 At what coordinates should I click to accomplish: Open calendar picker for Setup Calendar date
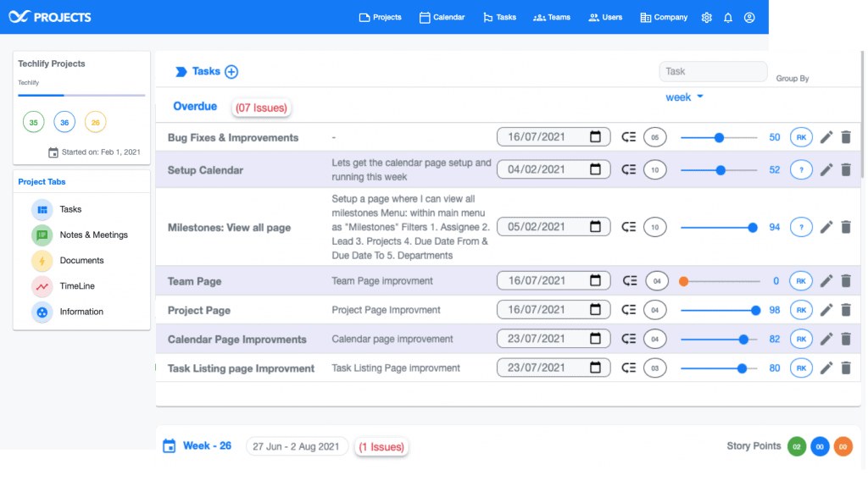click(595, 169)
